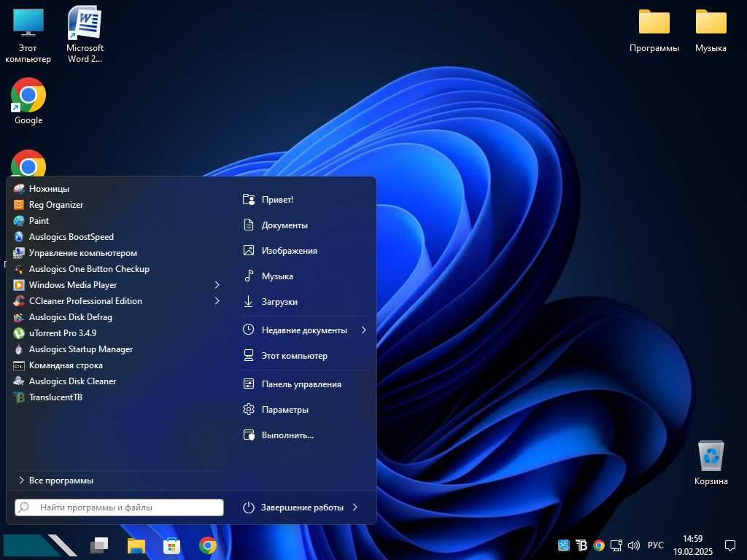Open notification center icon

(729, 545)
